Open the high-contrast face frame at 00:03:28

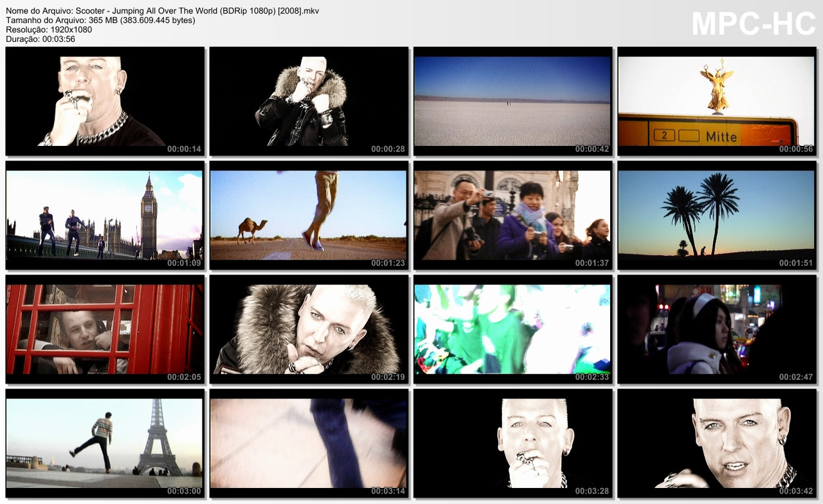pyautogui.click(x=512, y=444)
